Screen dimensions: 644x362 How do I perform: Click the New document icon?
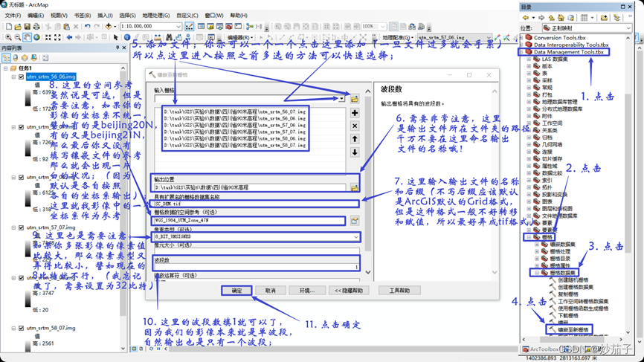coord(9,26)
